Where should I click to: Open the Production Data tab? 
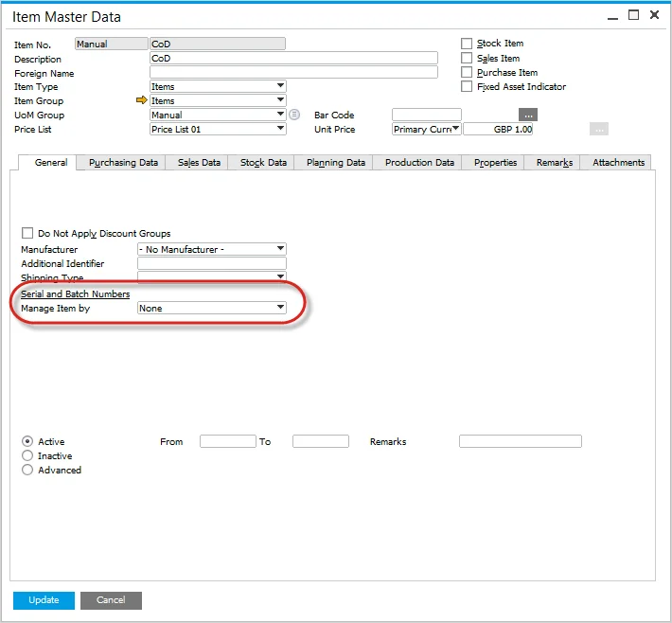point(419,163)
